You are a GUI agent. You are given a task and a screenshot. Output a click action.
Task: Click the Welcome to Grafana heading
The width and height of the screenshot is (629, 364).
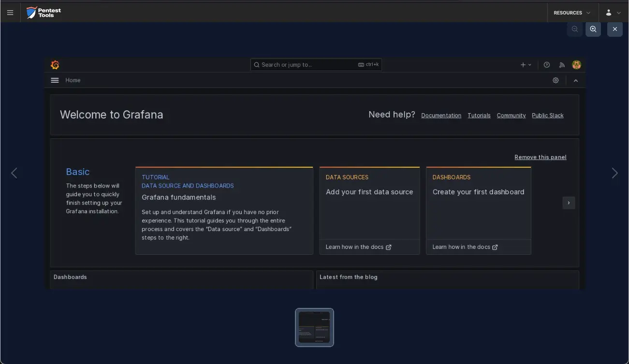tap(111, 115)
